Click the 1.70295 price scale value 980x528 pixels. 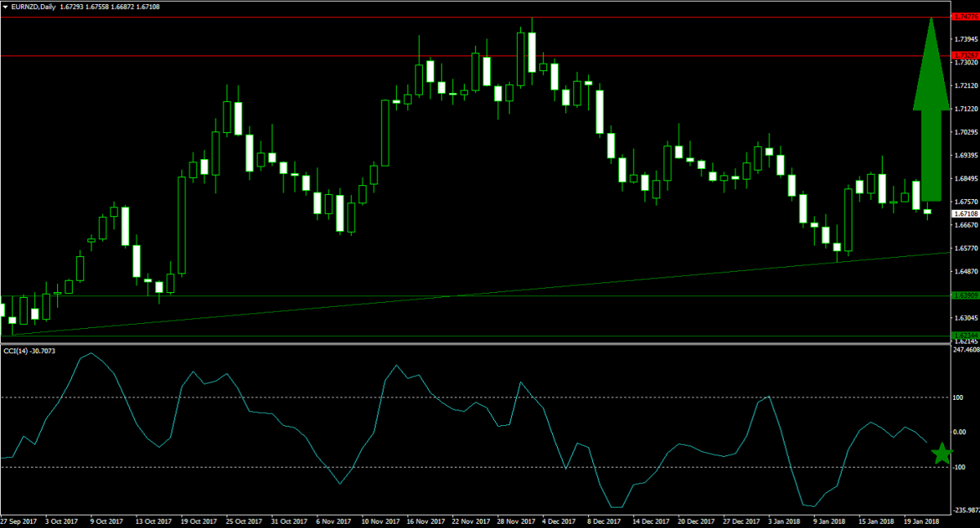pos(965,131)
